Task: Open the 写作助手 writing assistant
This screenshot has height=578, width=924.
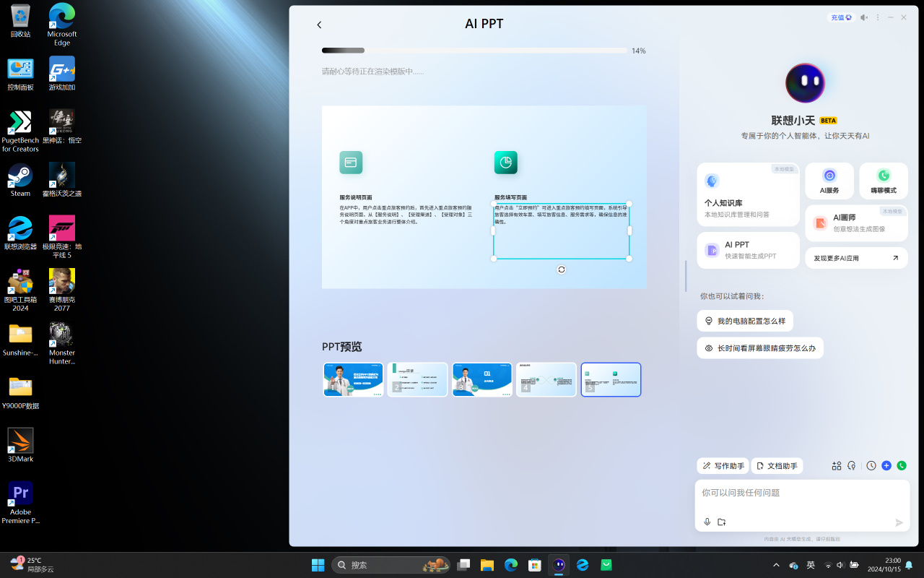Action: (x=723, y=466)
